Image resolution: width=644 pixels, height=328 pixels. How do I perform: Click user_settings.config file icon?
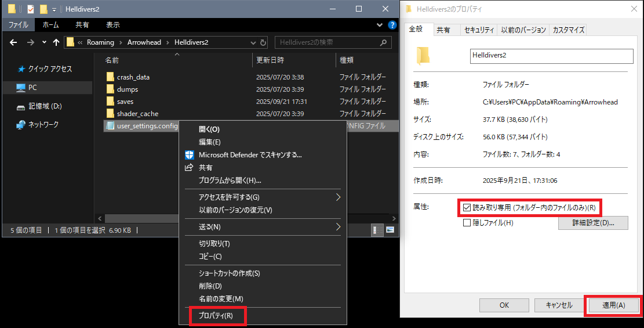pyautogui.click(x=110, y=126)
